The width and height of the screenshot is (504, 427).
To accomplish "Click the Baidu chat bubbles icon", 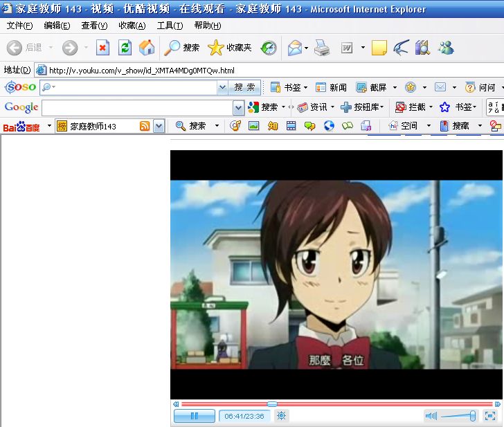I will click(310, 126).
